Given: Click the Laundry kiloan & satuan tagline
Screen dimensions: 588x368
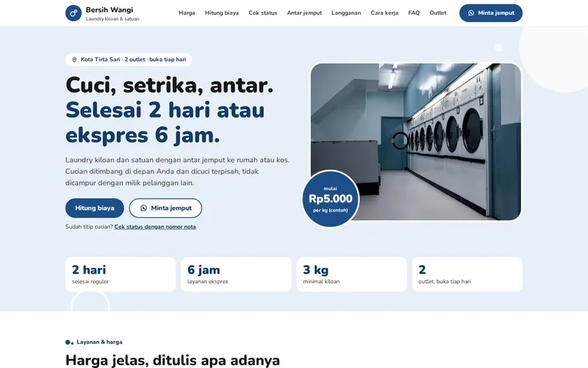Looking at the screenshot, I should pyautogui.click(x=112, y=19).
